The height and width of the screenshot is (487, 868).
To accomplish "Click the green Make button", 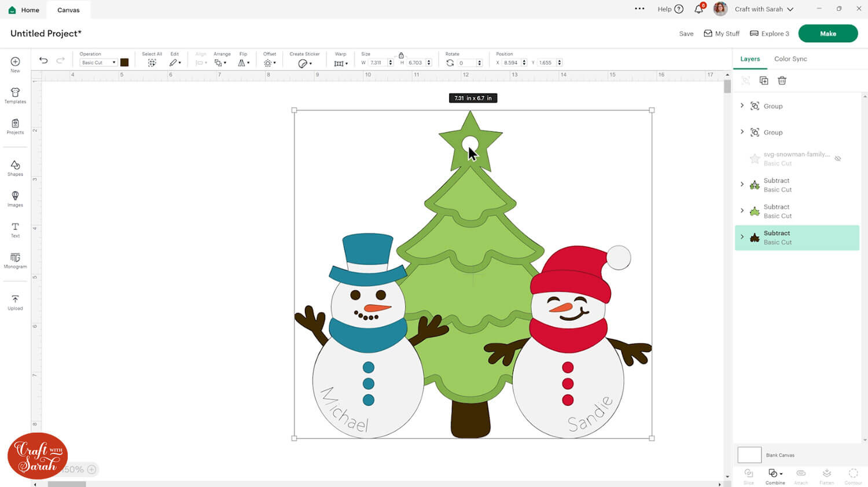I will [x=827, y=34].
